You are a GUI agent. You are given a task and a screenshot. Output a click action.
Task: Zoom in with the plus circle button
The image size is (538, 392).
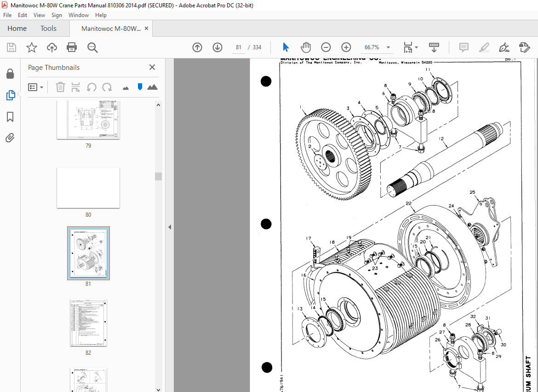(x=346, y=47)
